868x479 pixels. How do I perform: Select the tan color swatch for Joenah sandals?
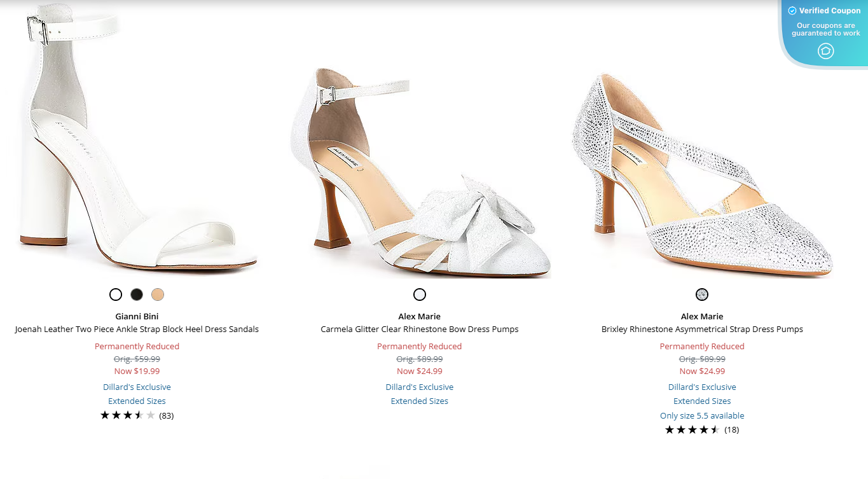tap(158, 295)
